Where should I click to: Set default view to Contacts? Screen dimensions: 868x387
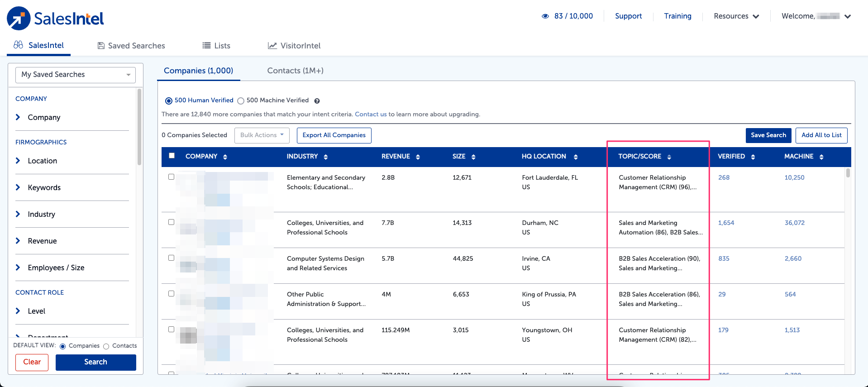[x=106, y=346]
